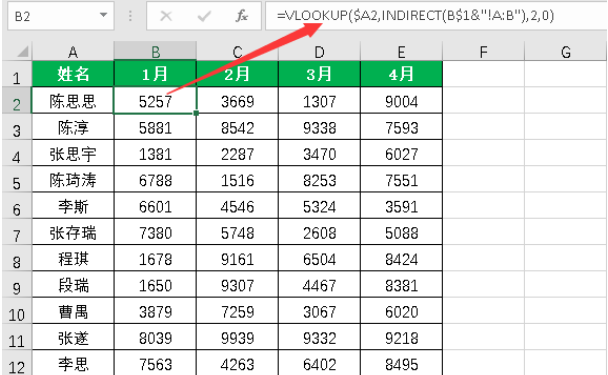608x375 pixels.
Task: Click cell containing 陈思思
Action: (73, 101)
